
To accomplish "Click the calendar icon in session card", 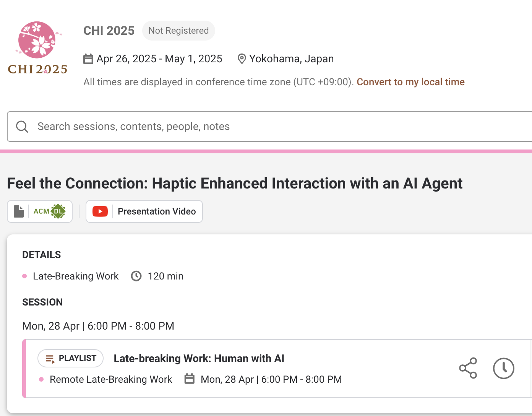I will click(x=190, y=379).
